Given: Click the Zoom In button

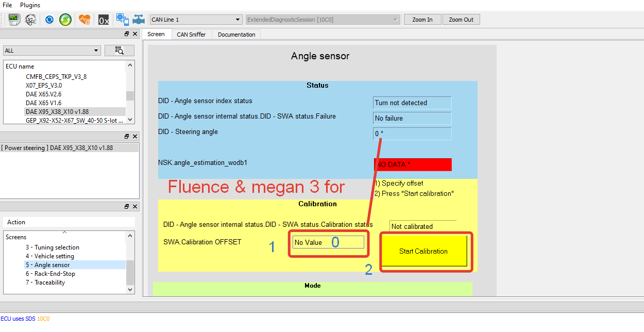Looking at the screenshot, I should pyautogui.click(x=422, y=19).
